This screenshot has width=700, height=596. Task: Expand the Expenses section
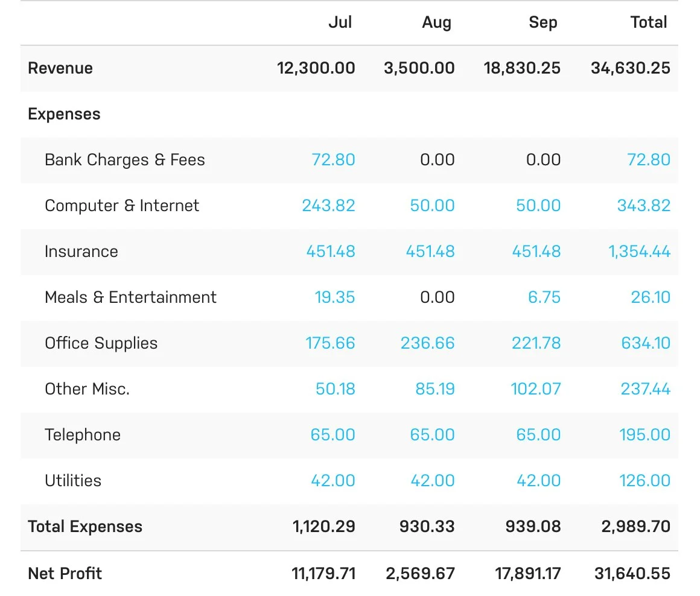(x=64, y=114)
